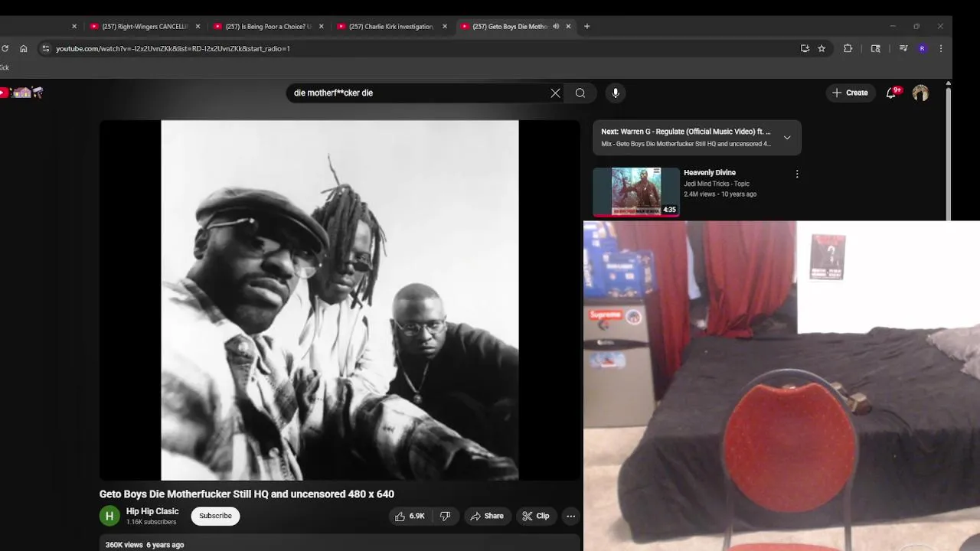This screenshot has height=551, width=980.
Task: Mute the Geto Boys tab speaker icon
Action: [556, 26]
